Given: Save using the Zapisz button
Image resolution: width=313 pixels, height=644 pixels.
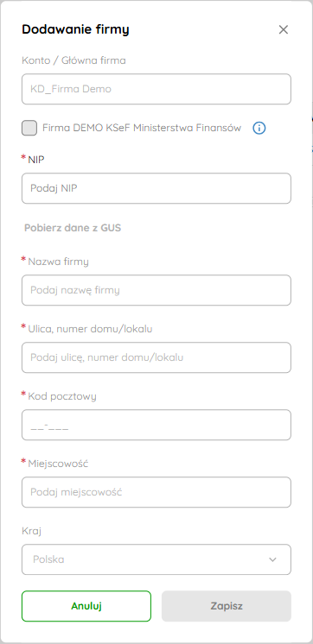Looking at the screenshot, I should [227, 606].
